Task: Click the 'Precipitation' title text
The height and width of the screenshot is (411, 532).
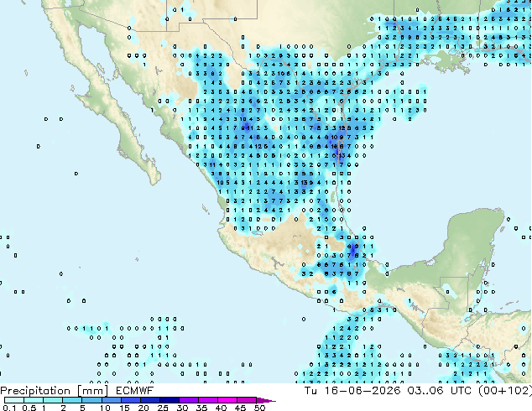Action: click(x=35, y=391)
